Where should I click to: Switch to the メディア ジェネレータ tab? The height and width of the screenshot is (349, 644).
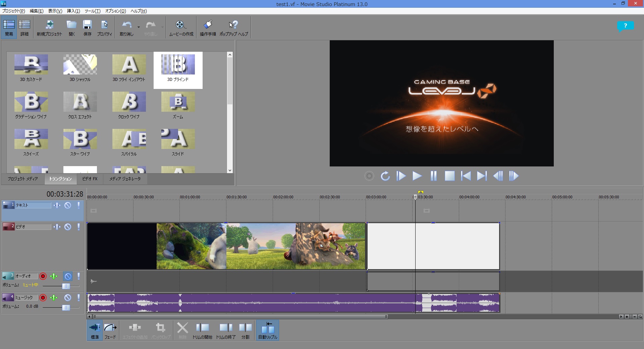(x=125, y=179)
